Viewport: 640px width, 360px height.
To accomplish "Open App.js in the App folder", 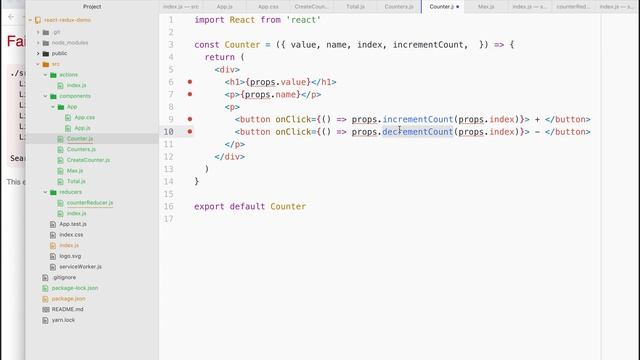I will [x=82, y=128].
